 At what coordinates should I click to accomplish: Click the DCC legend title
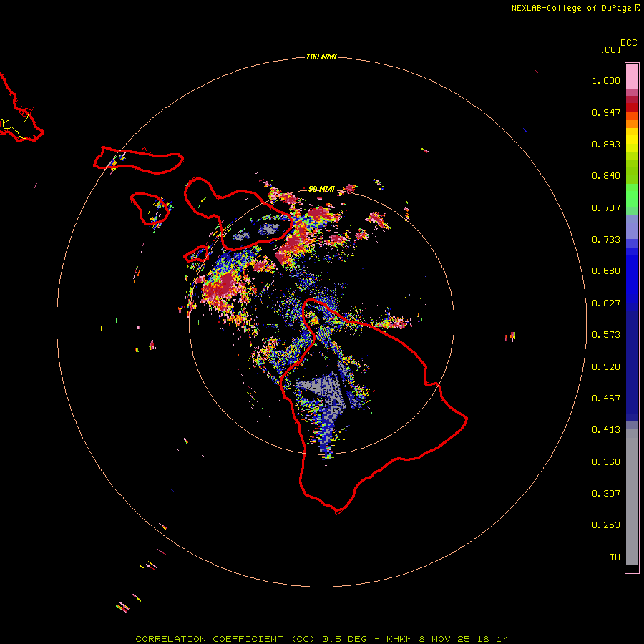(x=629, y=43)
